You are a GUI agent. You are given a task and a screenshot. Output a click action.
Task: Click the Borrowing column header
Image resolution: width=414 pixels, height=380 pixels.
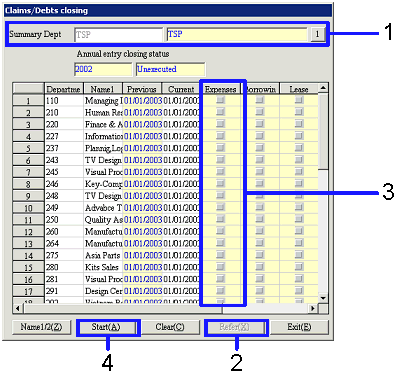pyautogui.click(x=260, y=89)
